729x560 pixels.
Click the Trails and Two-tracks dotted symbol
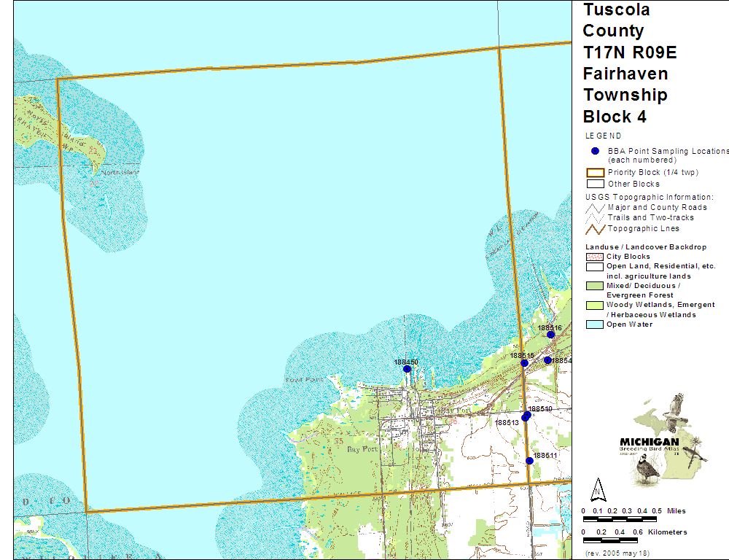point(595,218)
